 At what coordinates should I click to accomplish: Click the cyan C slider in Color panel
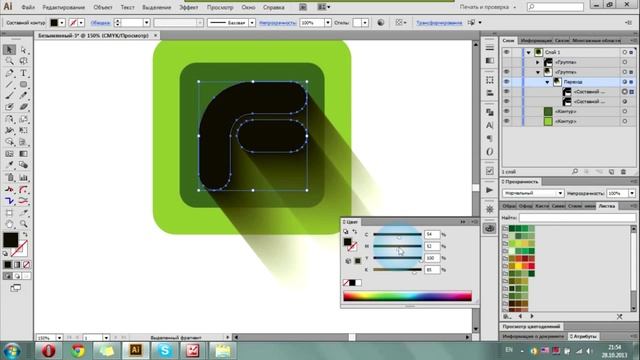[397, 235]
